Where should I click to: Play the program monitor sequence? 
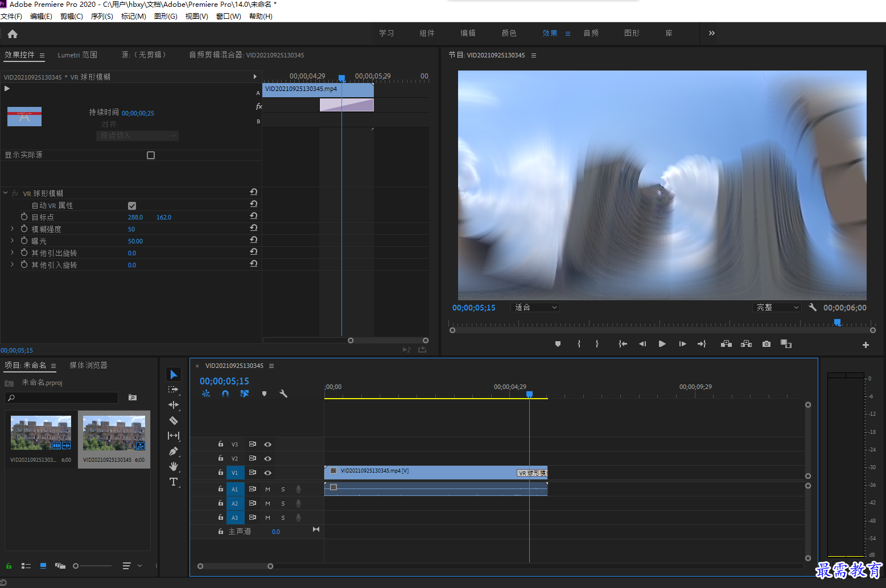(662, 344)
